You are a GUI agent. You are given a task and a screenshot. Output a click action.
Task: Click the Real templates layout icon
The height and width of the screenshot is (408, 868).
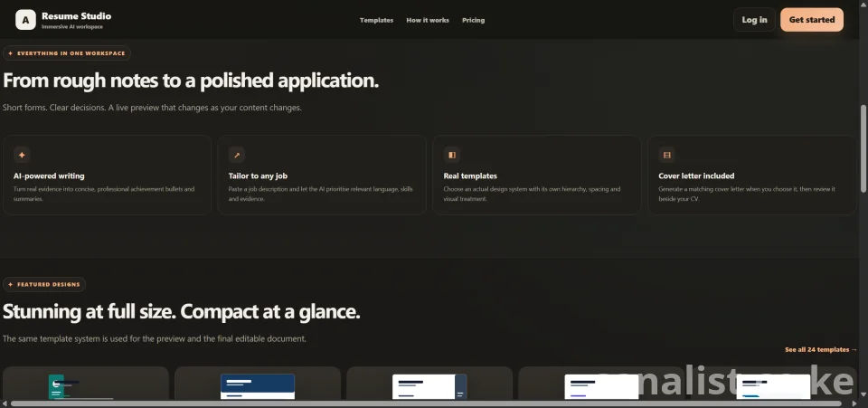click(x=452, y=155)
